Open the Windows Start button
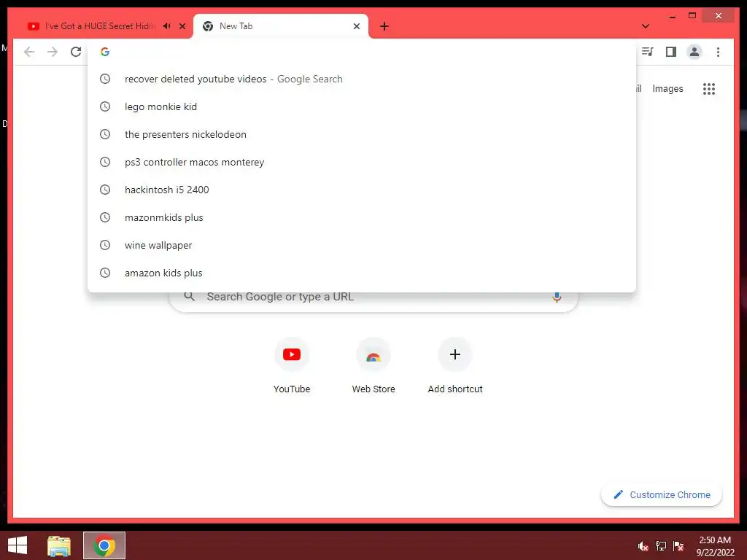The width and height of the screenshot is (747, 560). (18, 545)
